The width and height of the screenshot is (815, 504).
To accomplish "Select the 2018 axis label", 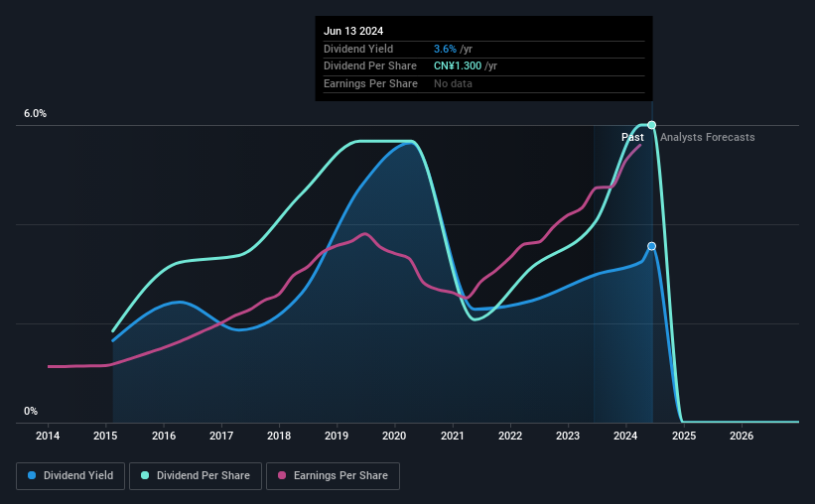I will pos(279,436).
